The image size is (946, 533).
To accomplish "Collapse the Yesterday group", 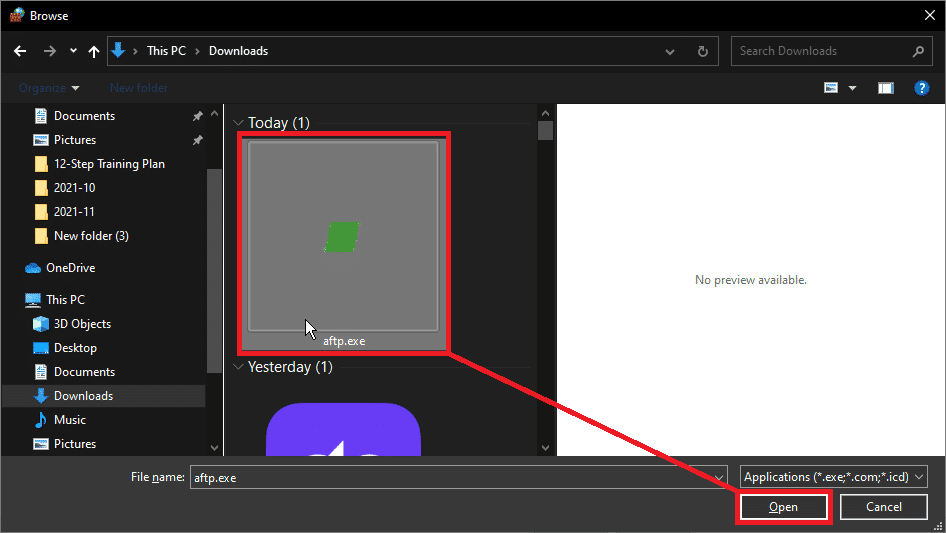I will point(238,367).
